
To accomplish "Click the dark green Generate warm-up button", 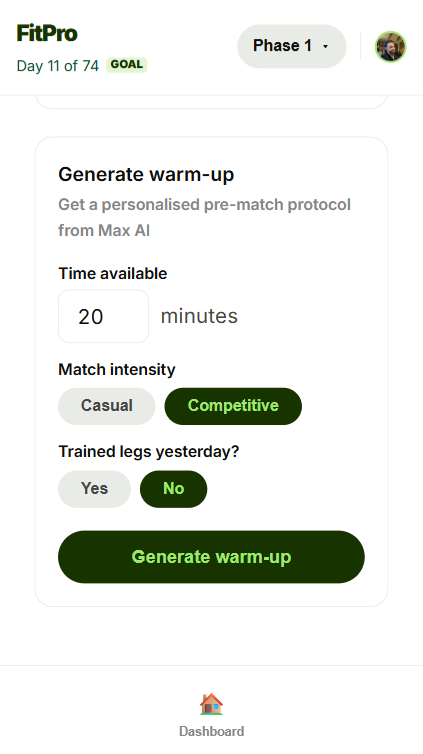I will (x=212, y=557).
